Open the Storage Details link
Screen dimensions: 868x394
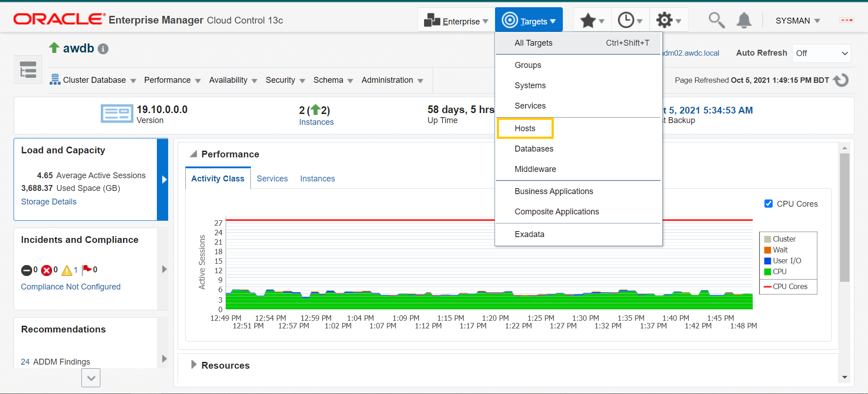coord(49,202)
